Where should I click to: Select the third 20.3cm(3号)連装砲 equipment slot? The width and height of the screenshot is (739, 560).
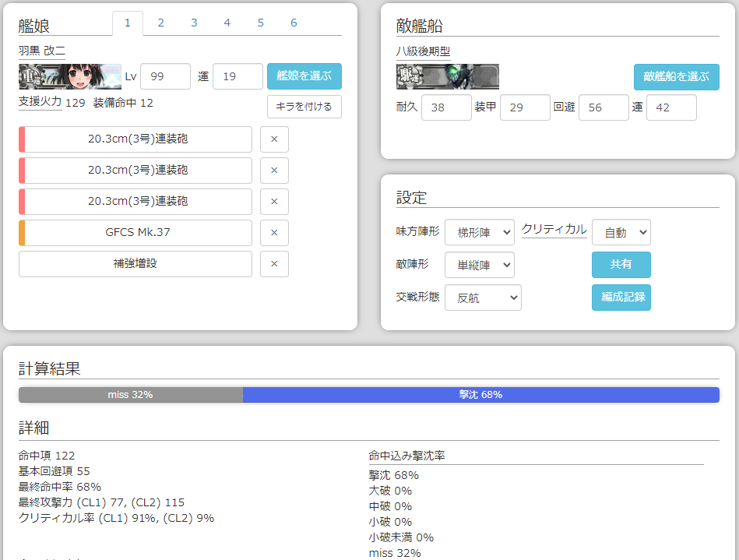point(135,201)
